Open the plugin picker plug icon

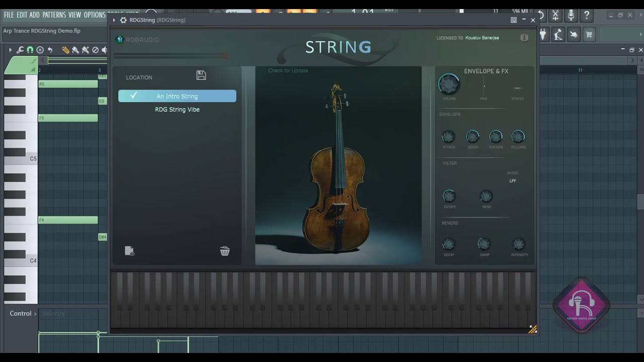[x=543, y=34]
